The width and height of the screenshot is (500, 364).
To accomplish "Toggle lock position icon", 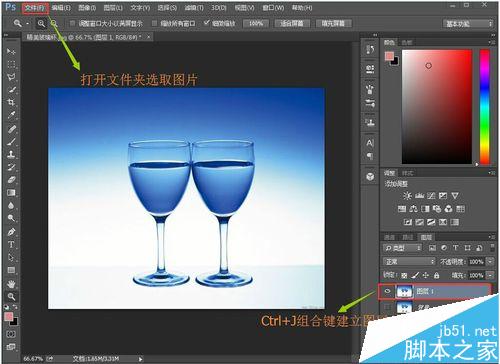I will click(426, 275).
